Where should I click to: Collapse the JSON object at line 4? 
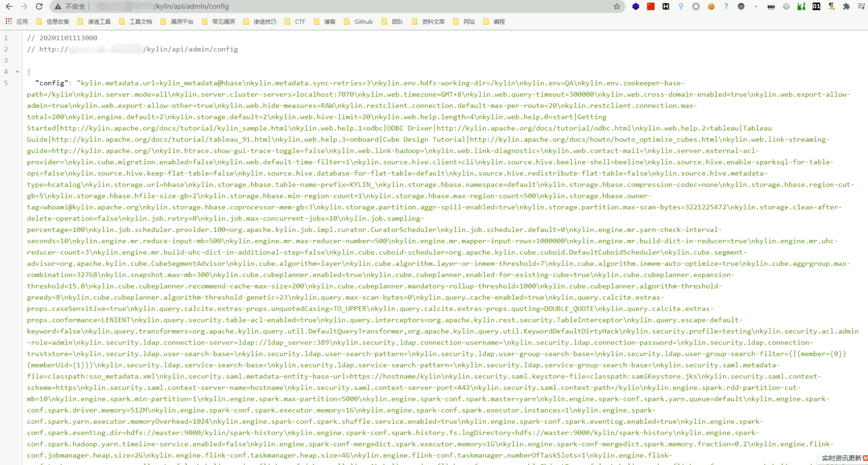tap(17, 72)
